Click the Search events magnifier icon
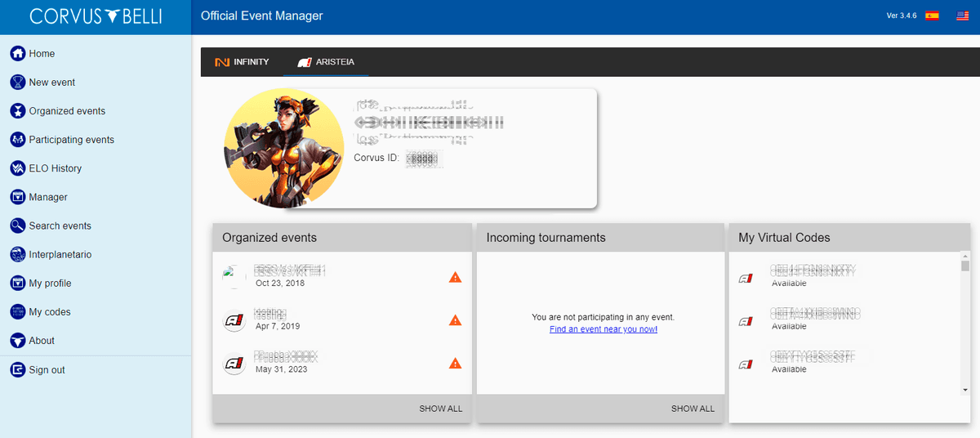Image resolution: width=980 pixels, height=438 pixels. (17, 226)
